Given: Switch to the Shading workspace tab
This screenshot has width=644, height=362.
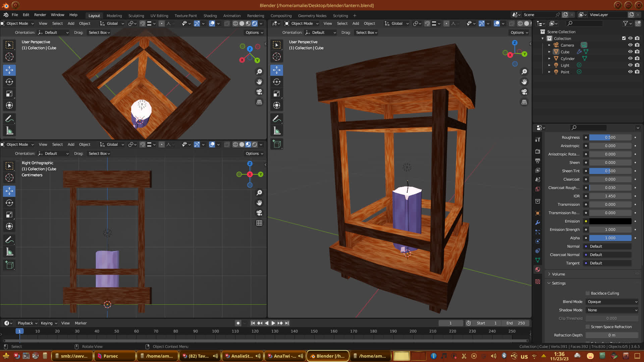Looking at the screenshot, I should click(x=210, y=15).
